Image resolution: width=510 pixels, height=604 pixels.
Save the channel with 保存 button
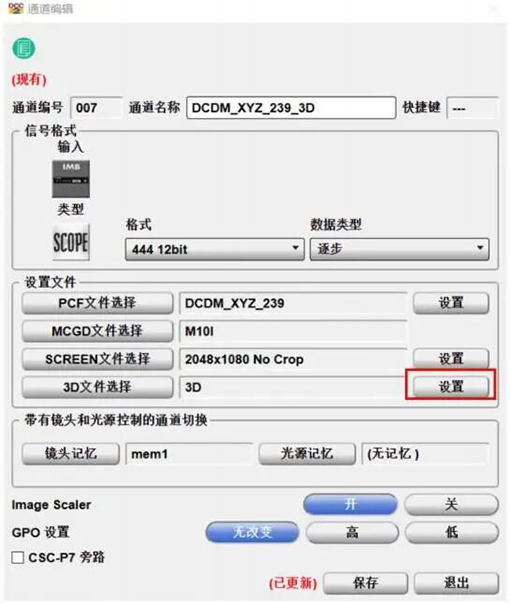coord(365,583)
